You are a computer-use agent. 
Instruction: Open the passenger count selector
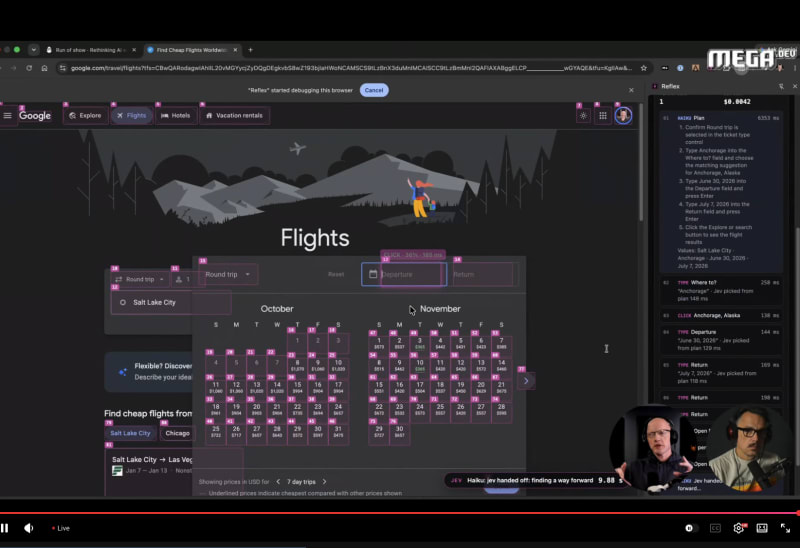pyautogui.click(x=183, y=280)
